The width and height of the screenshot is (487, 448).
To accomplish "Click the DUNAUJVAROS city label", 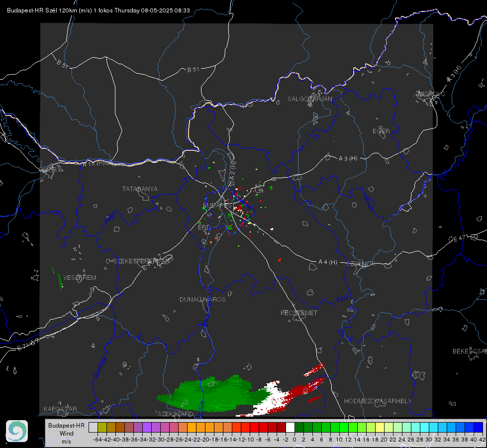I will point(202,299).
